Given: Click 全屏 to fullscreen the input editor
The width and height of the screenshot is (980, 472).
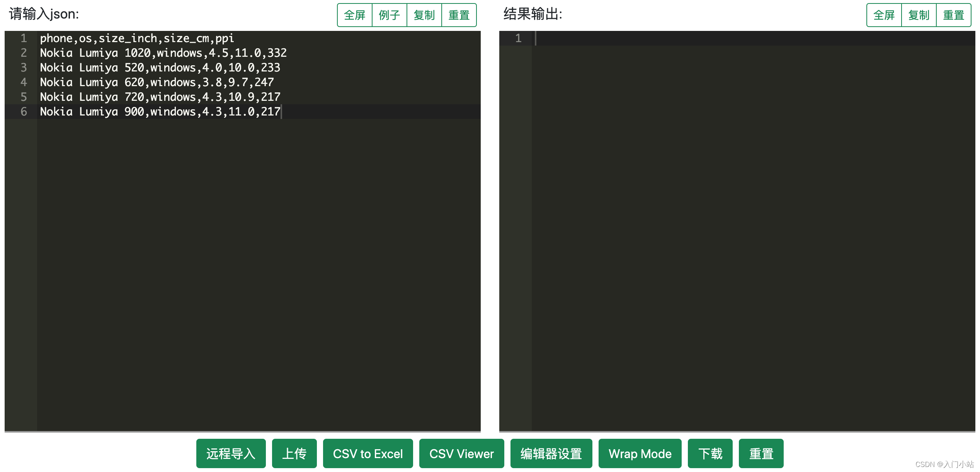Looking at the screenshot, I should pyautogui.click(x=354, y=15).
